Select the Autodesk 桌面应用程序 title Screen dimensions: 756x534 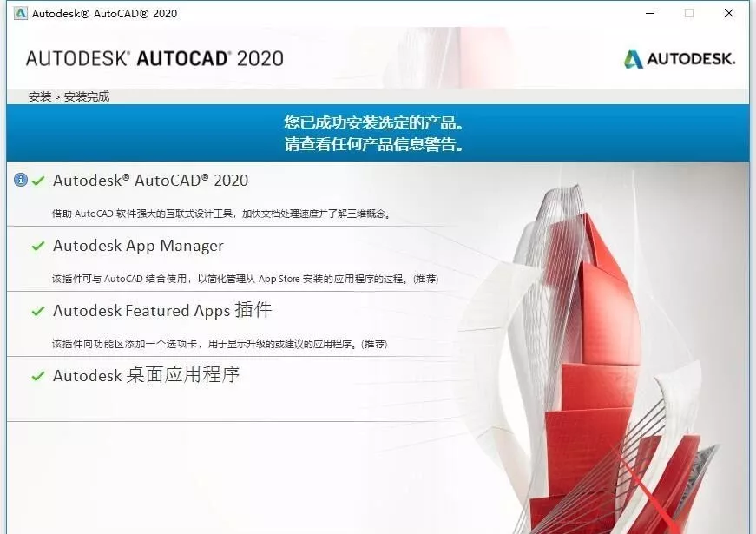point(146,375)
